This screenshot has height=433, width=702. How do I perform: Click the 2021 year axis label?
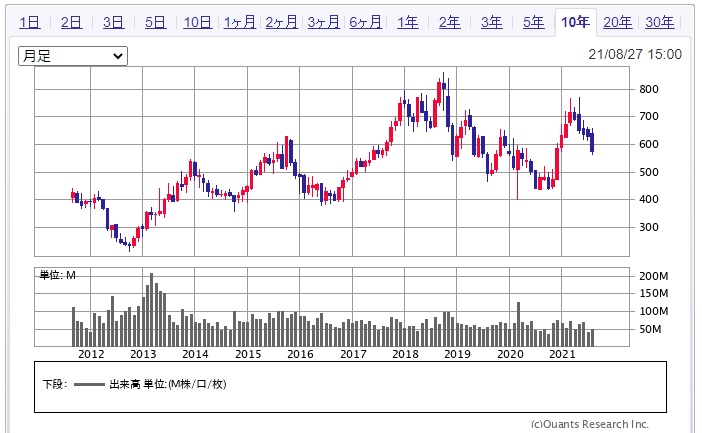click(562, 354)
